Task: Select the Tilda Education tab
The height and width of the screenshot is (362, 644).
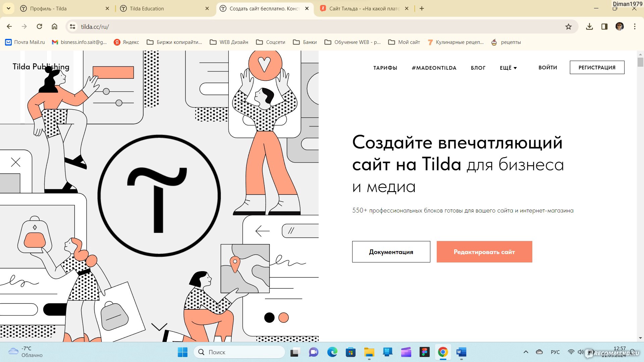Action: pos(164,8)
